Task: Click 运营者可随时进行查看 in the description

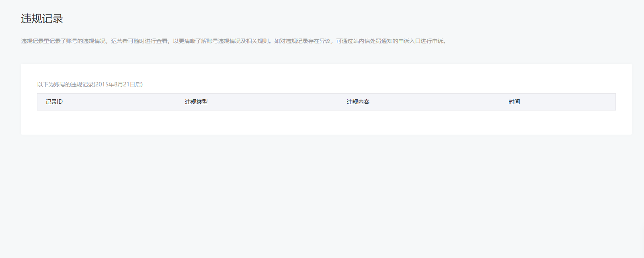Action: pos(139,41)
